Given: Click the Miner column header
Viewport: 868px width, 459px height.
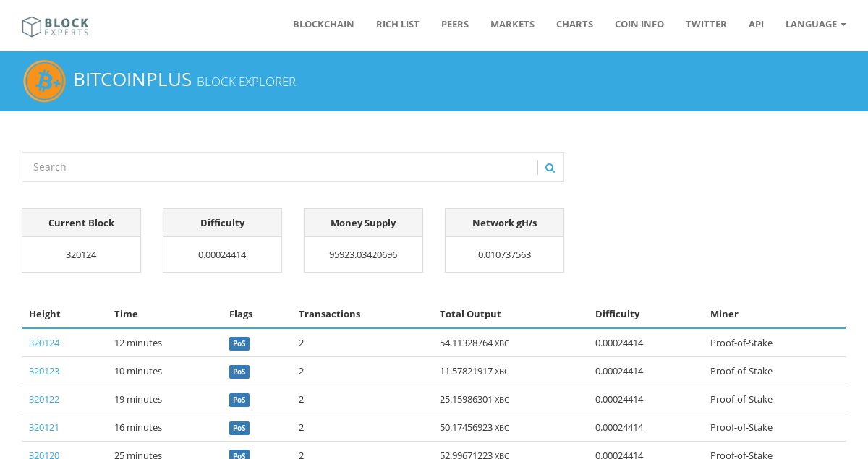Looking at the screenshot, I should [x=724, y=314].
